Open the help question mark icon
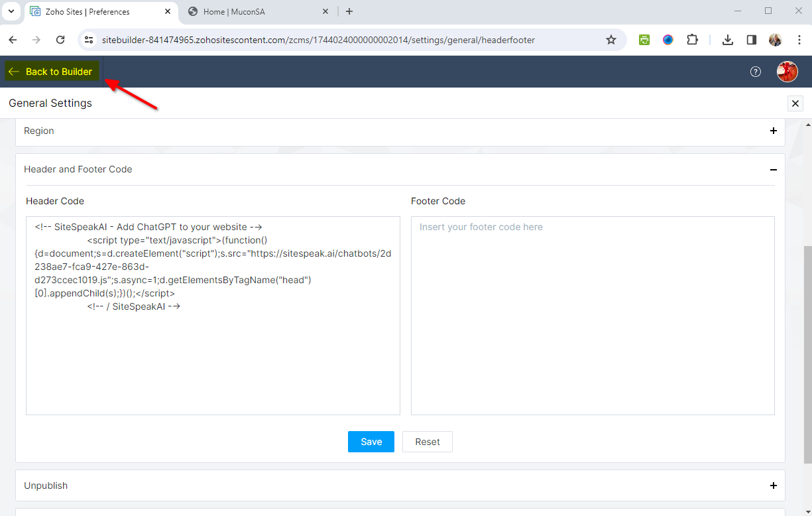This screenshot has height=516, width=812. (756, 72)
